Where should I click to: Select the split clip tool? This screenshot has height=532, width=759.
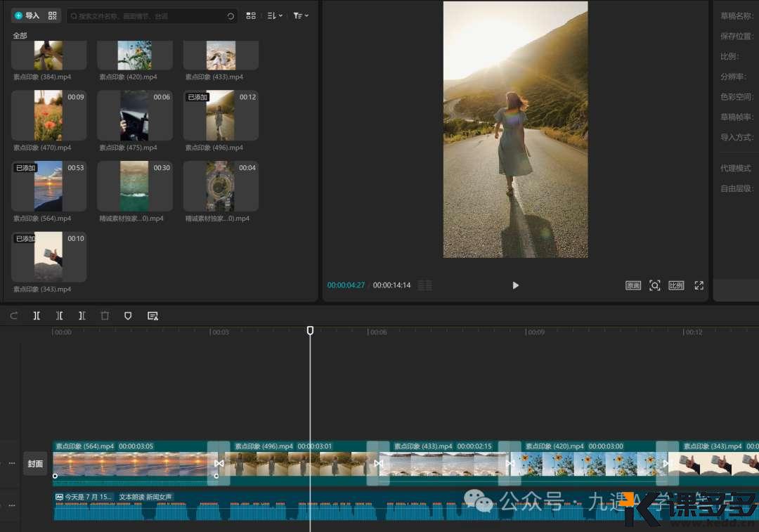click(x=37, y=316)
